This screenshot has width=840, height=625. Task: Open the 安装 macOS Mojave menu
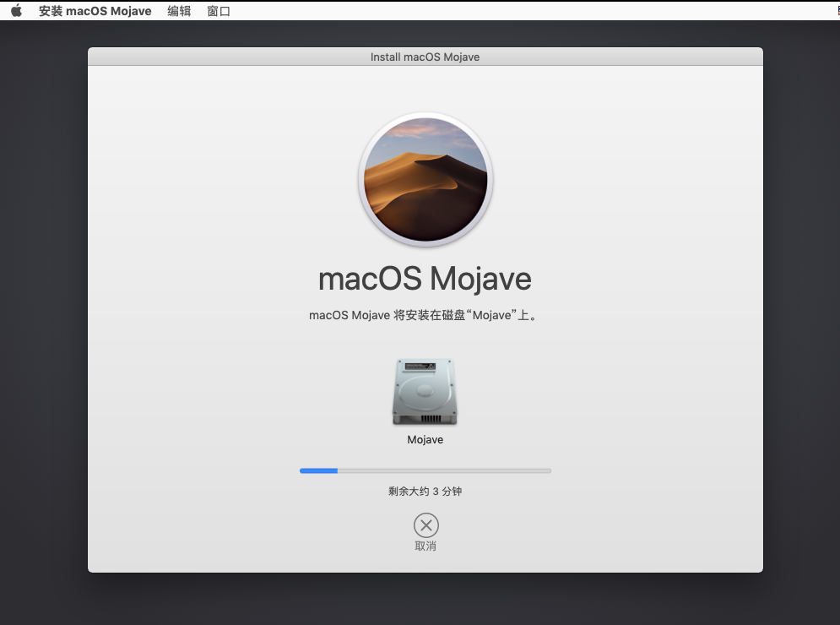click(95, 11)
